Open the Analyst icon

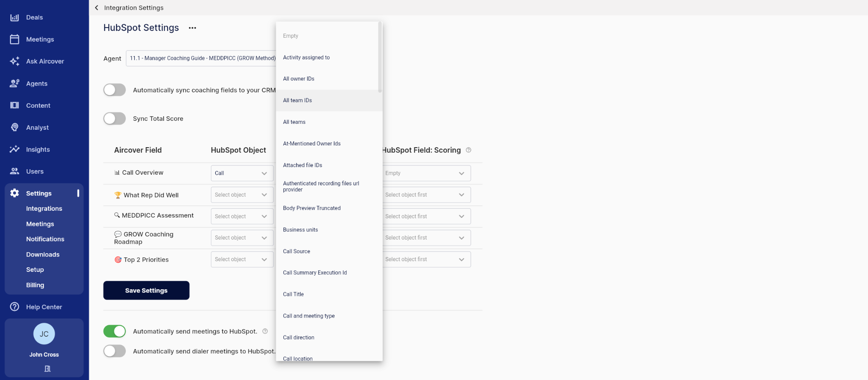(14, 127)
